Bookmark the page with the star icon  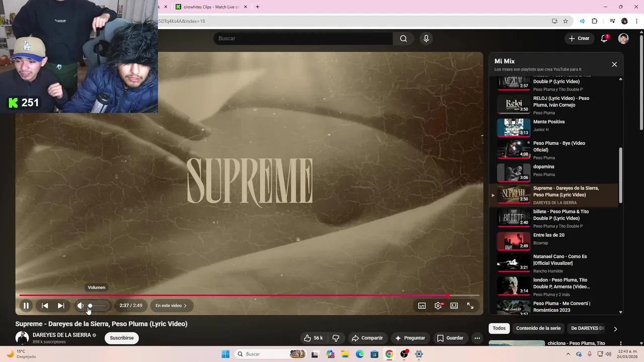click(x=566, y=21)
